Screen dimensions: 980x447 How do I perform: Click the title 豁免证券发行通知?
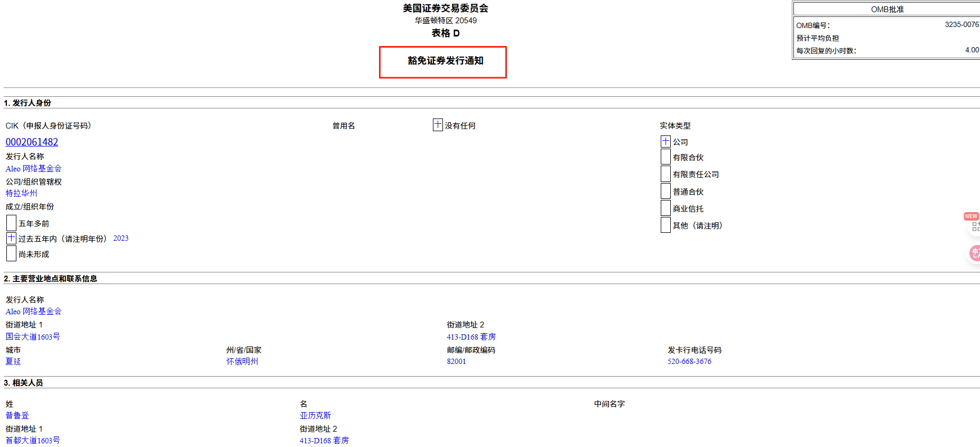(445, 61)
